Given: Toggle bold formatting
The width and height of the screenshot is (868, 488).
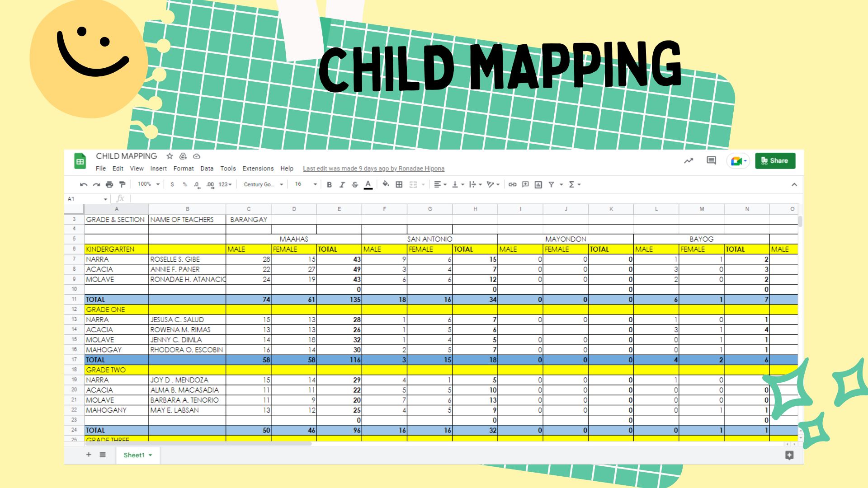Looking at the screenshot, I should [329, 184].
